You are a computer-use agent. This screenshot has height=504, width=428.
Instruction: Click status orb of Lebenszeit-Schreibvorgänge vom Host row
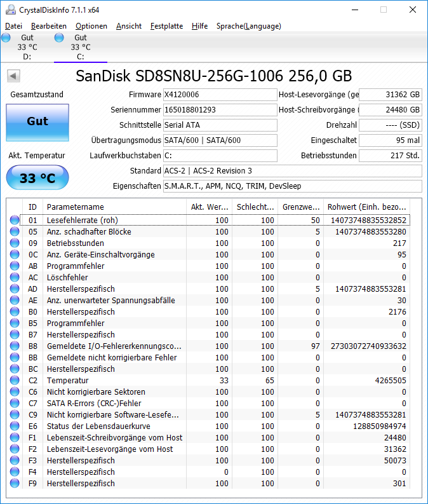coord(15,438)
